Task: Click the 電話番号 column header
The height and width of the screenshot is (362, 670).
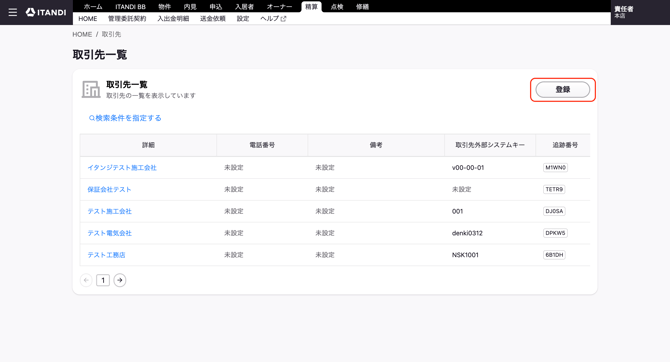Action: coord(262,145)
